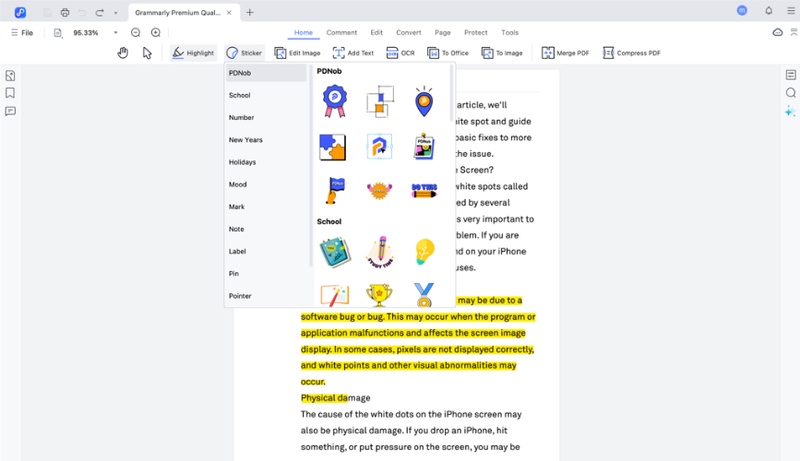This screenshot has width=800, height=461.
Task: Pick the blue award ribbon sticker
Action: (x=335, y=101)
